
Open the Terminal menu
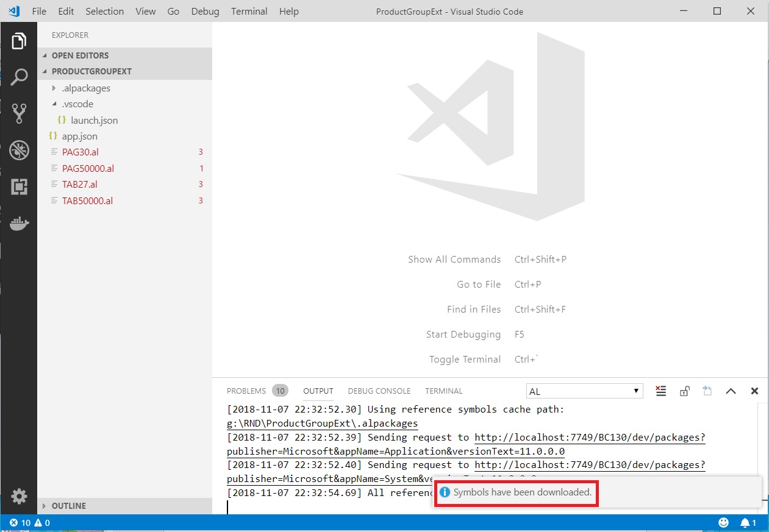pos(249,11)
